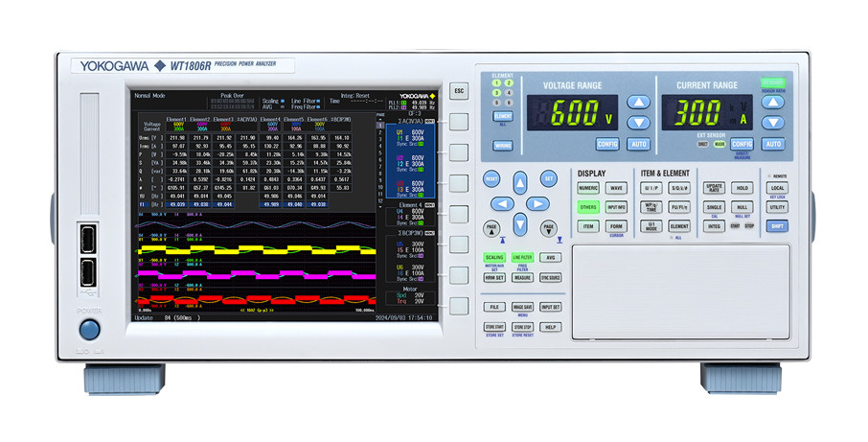Lower voltage range with down arrow
868x442 pixels.
point(638,123)
